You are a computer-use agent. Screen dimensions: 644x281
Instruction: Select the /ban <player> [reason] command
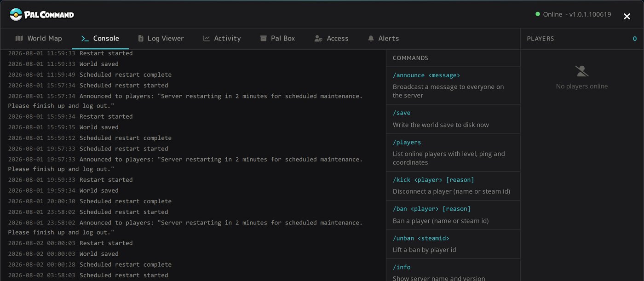(453, 215)
